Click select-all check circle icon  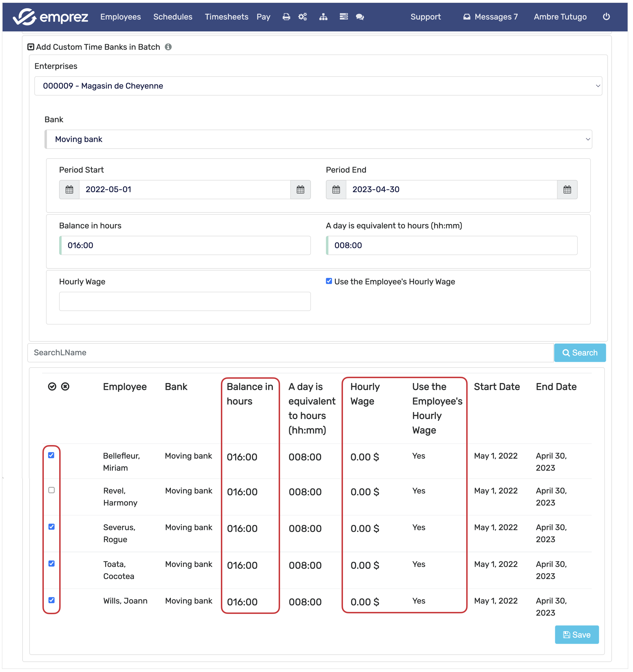[x=52, y=387]
